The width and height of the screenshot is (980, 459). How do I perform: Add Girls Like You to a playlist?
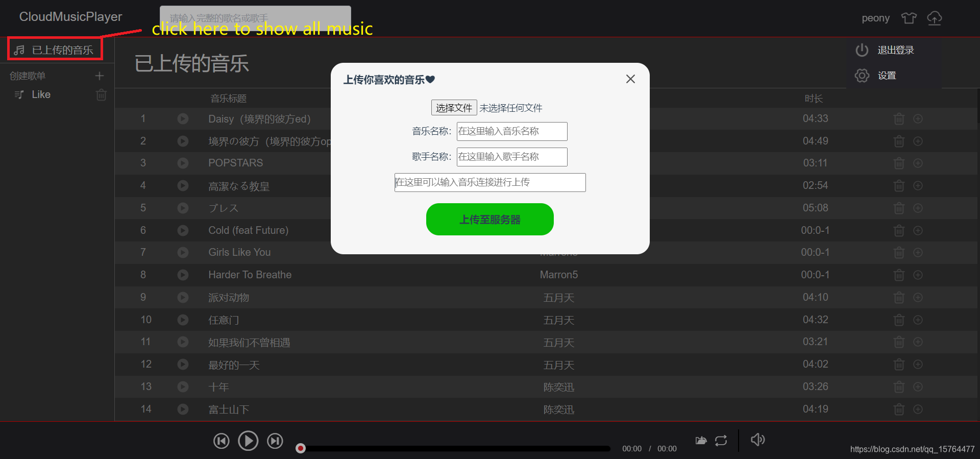click(918, 252)
